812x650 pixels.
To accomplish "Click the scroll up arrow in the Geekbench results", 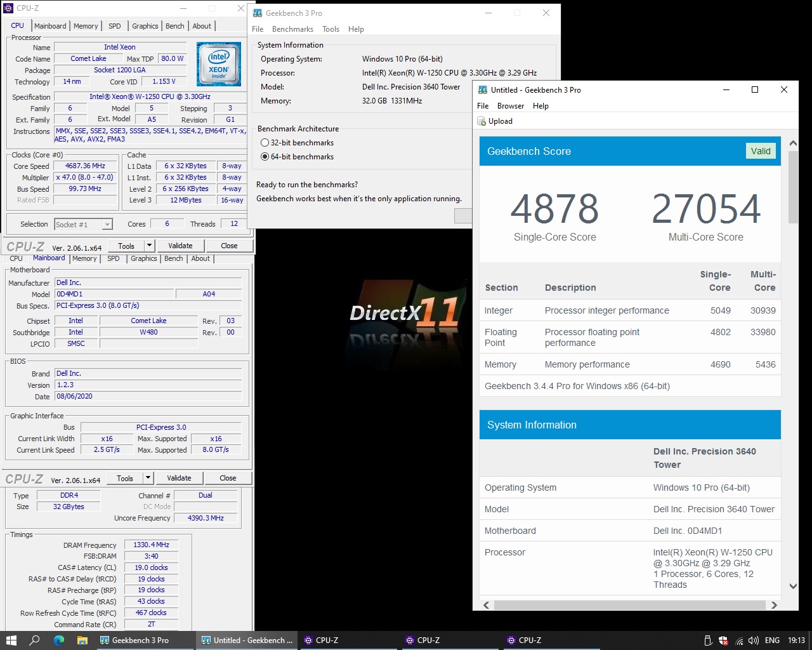I will [793, 143].
